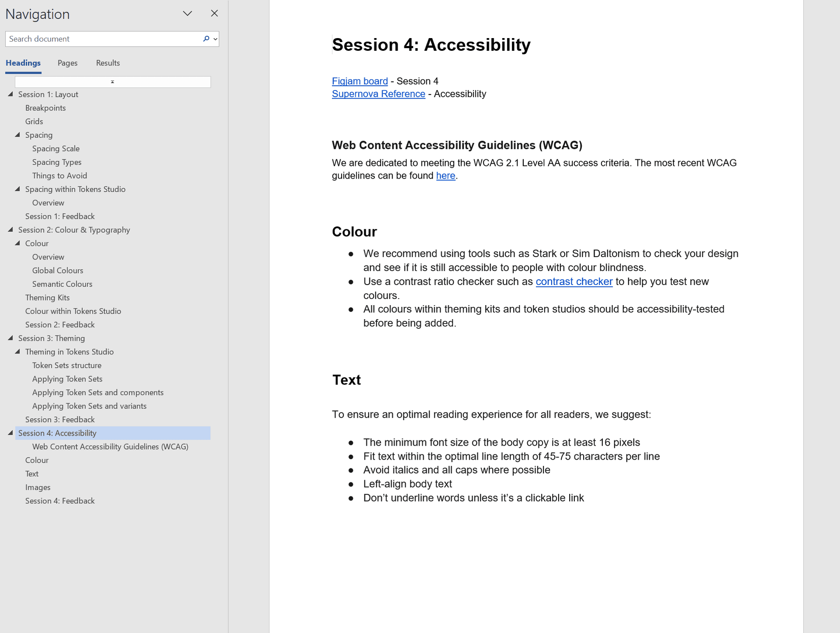Collapse the Theming in Tokens Studio heading

click(x=17, y=352)
